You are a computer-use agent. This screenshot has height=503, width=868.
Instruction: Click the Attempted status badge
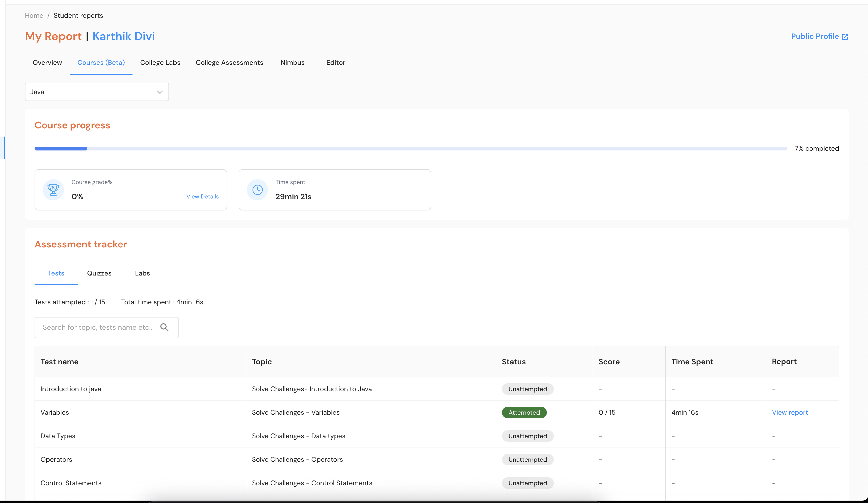(524, 413)
